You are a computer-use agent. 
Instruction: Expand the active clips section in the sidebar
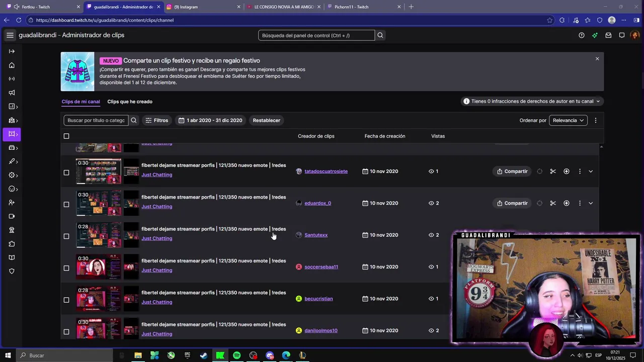[12, 134]
